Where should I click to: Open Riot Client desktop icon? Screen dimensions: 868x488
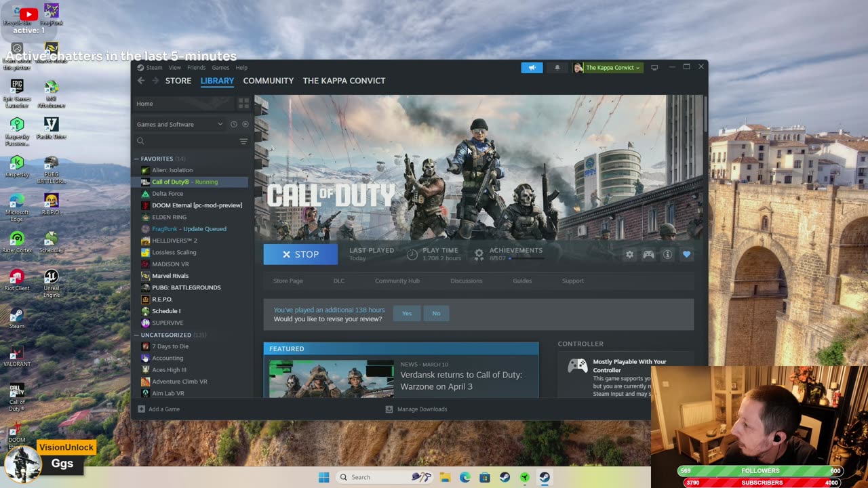pyautogui.click(x=17, y=280)
